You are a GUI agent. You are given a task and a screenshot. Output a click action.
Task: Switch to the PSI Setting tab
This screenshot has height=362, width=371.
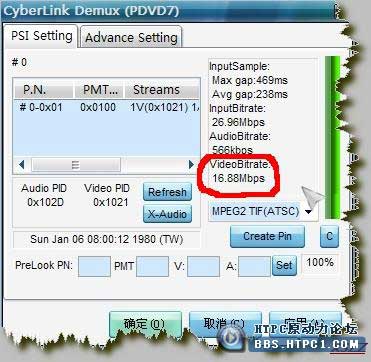(42, 36)
